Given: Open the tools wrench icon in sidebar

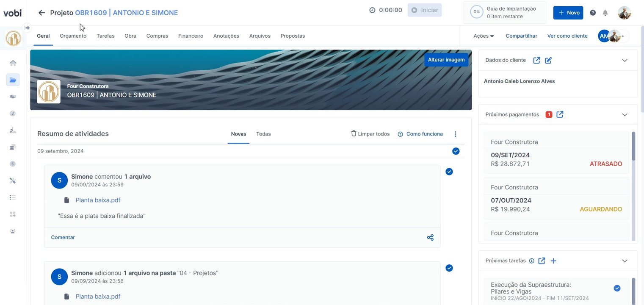Looking at the screenshot, I should 13,180.
